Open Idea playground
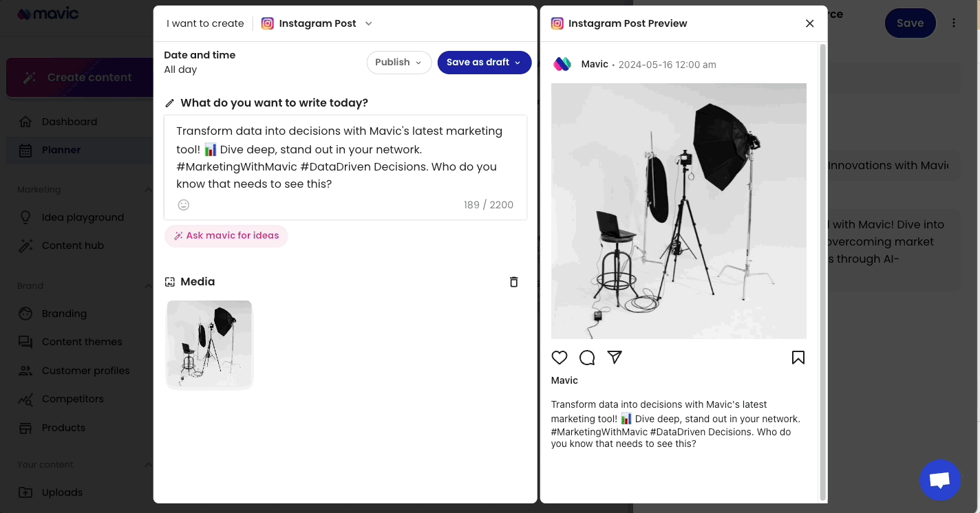This screenshot has height=513, width=980. coord(83,217)
